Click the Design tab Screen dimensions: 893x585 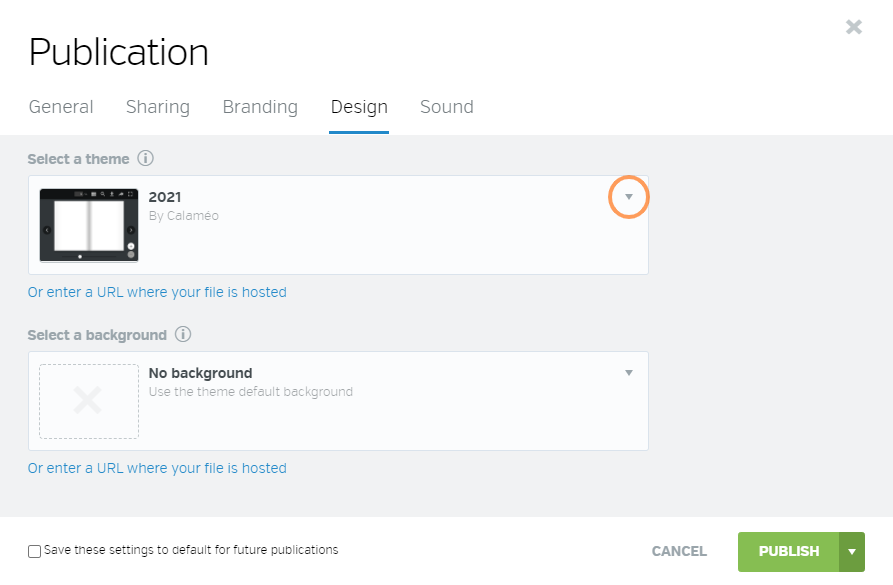pyautogui.click(x=359, y=107)
